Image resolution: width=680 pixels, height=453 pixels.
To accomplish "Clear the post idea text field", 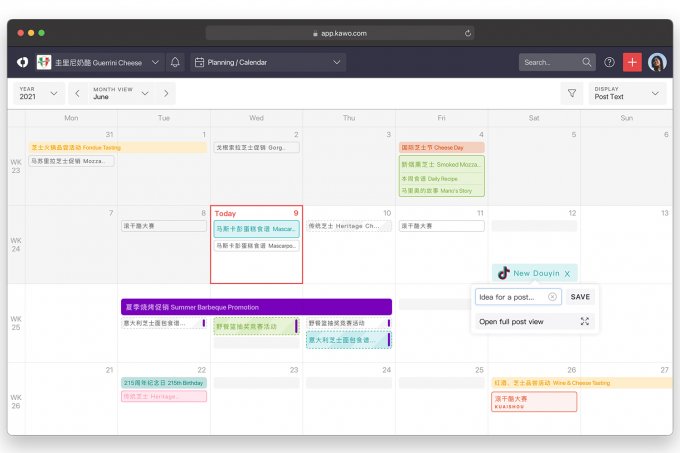I will [552, 297].
